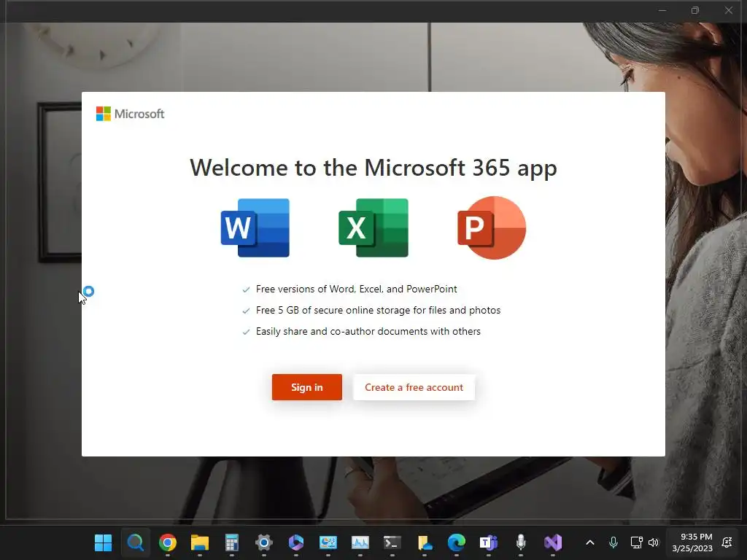747x560 pixels.
Task: Minimize the Microsoft 365 window
Action: point(662,10)
